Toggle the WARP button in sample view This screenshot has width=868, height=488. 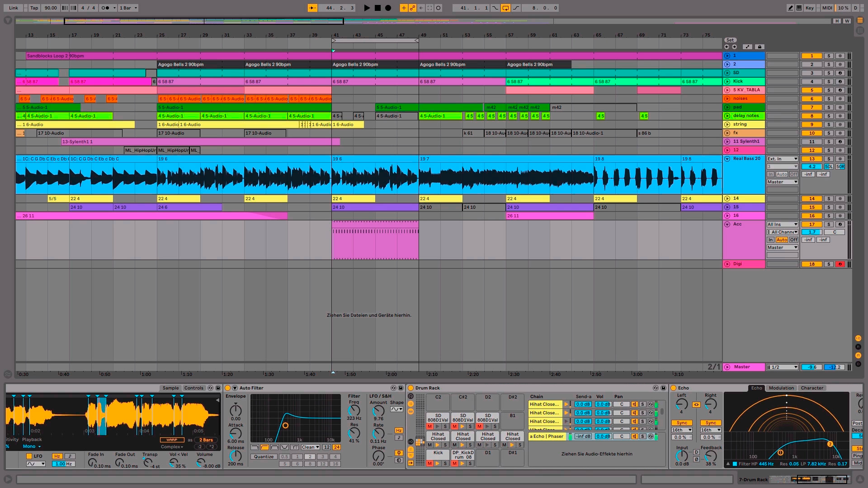click(x=172, y=440)
